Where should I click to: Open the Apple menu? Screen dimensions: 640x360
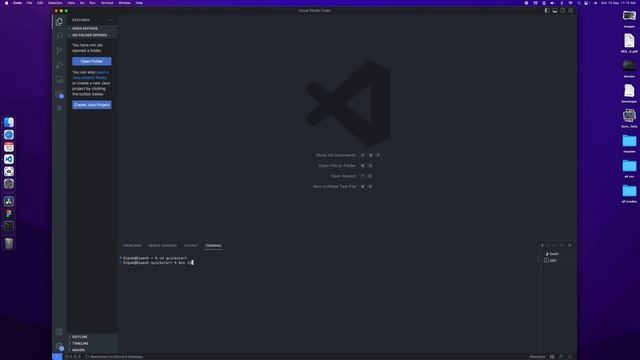click(6, 3)
